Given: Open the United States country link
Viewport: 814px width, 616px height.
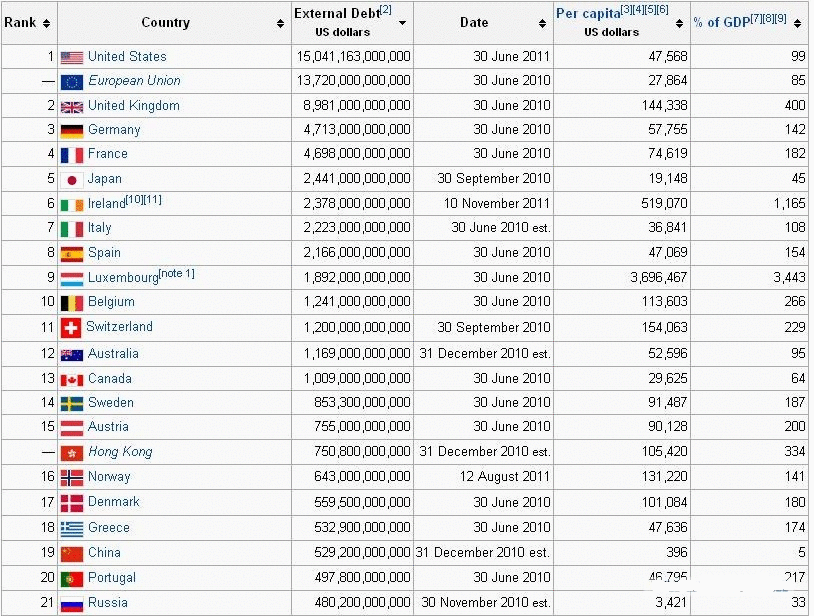Looking at the screenshot, I should (127, 57).
